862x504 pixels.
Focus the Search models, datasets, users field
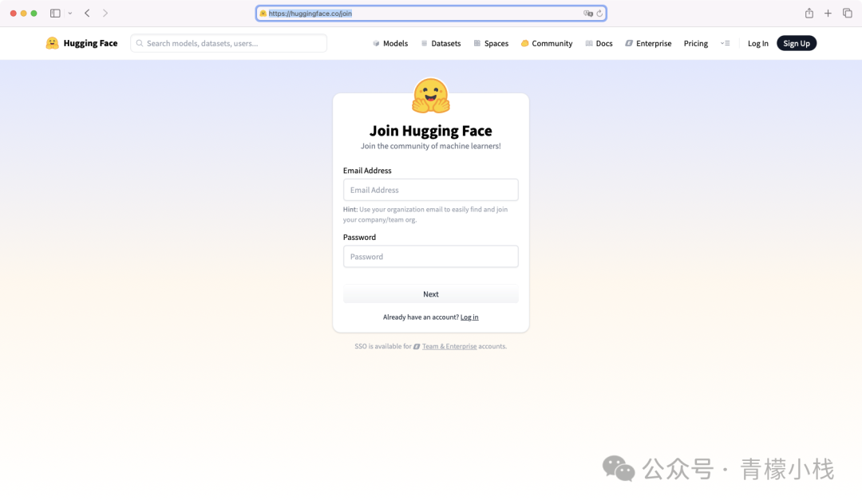click(229, 43)
